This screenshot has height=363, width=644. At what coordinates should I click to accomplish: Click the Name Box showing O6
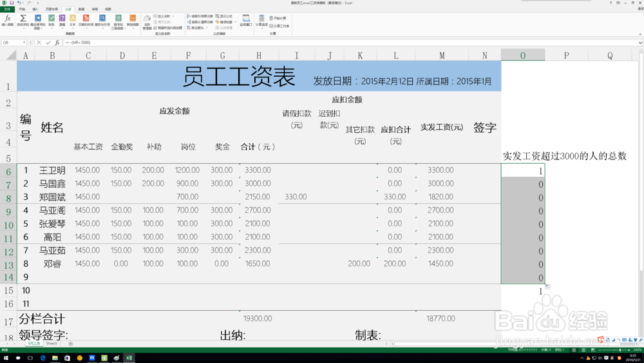point(12,43)
